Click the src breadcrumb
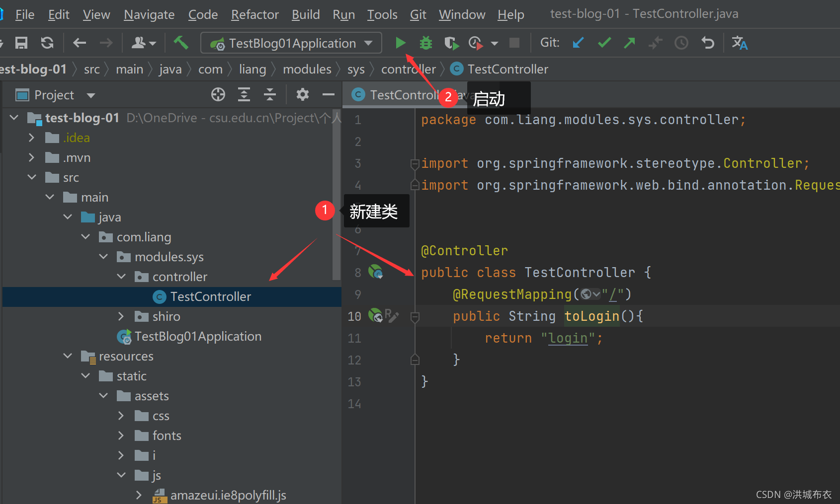This screenshot has width=840, height=504. click(92, 69)
